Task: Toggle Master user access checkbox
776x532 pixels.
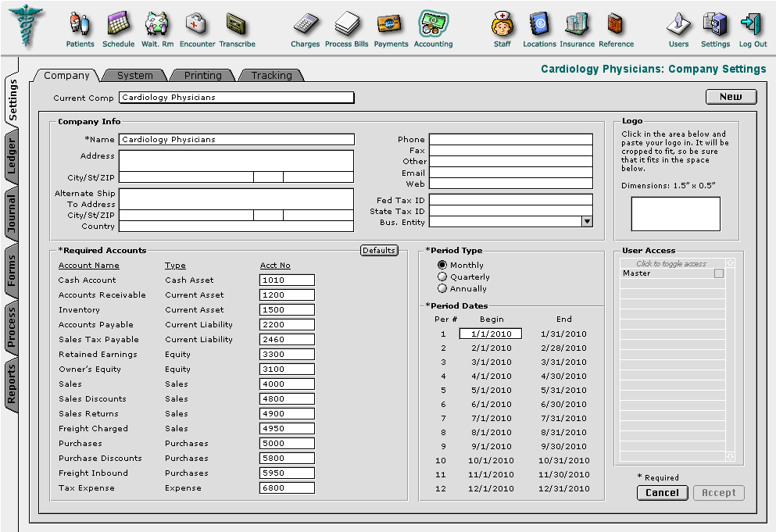Action: coord(719,273)
